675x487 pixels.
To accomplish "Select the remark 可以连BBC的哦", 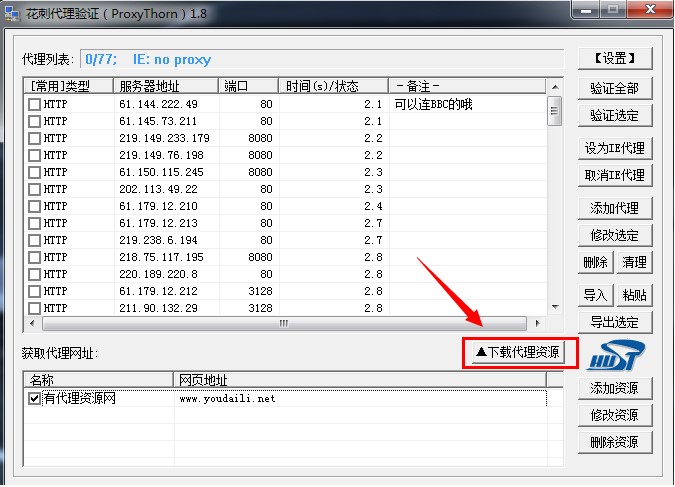I will pyautogui.click(x=433, y=105).
